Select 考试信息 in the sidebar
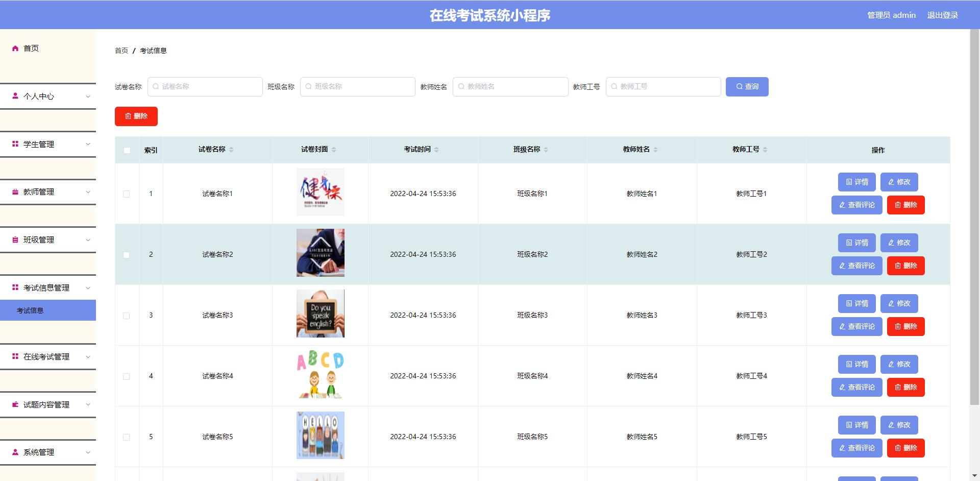Screen dimensions: 980x481 29,310
